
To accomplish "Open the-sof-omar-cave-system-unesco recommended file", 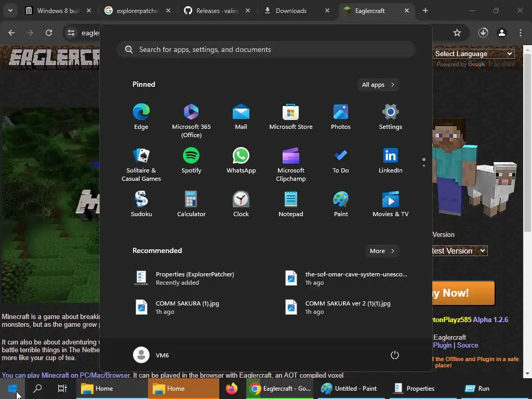I will tap(346, 278).
